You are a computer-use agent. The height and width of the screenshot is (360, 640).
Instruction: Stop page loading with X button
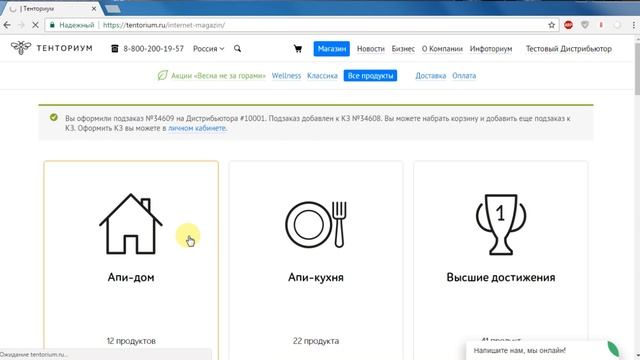click(x=36, y=25)
